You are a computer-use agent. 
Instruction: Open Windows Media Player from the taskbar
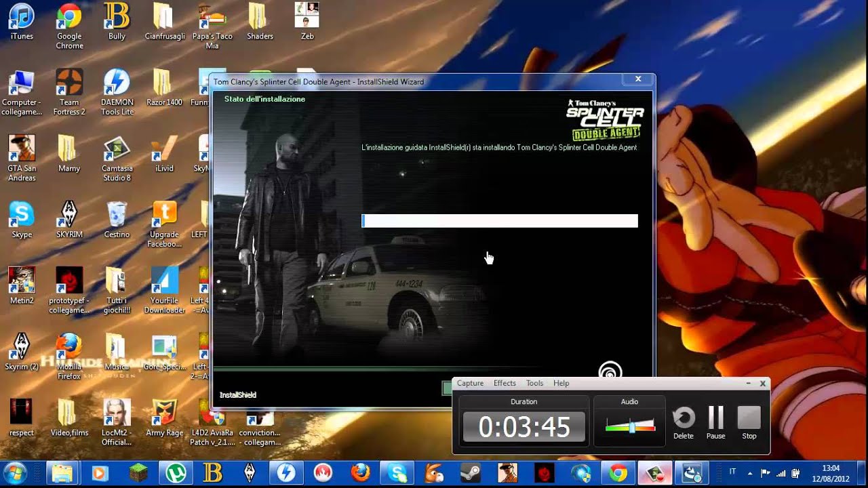pyautogui.click(x=100, y=472)
